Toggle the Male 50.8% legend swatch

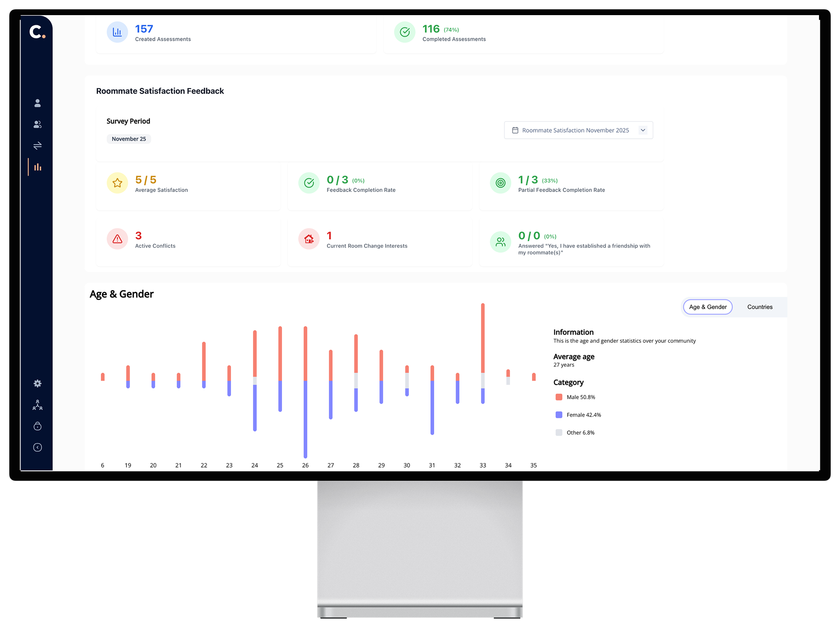click(x=559, y=397)
